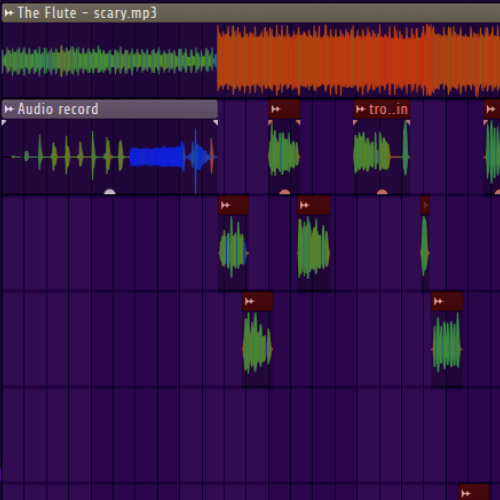This screenshot has width=500, height=500.
Task: Click menu icon of unnamed clip left of tro..in
Action: [276, 109]
